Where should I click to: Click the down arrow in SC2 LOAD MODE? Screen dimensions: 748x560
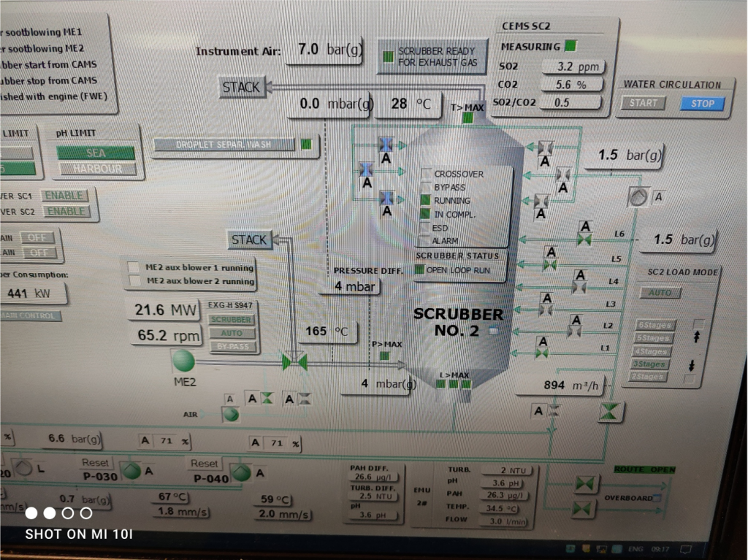tap(691, 366)
